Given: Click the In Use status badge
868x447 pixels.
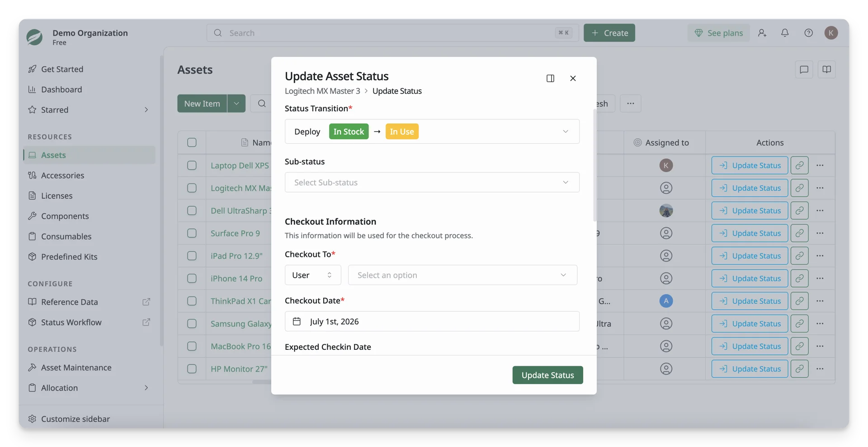Looking at the screenshot, I should pyautogui.click(x=401, y=132).
